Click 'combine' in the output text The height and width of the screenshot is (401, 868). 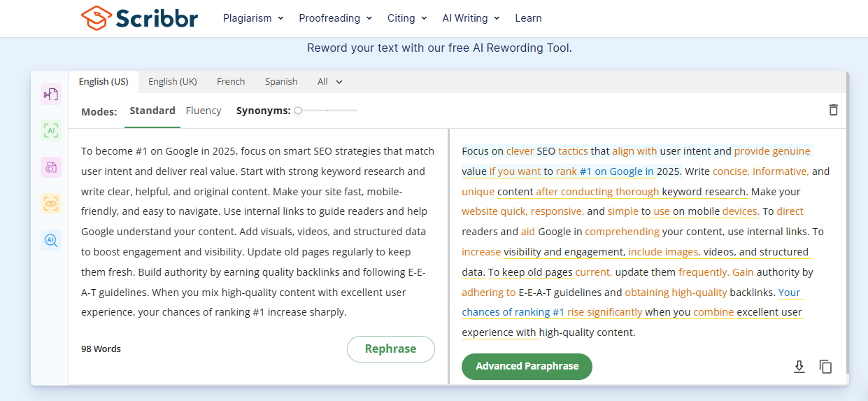[x=713, y=313]
